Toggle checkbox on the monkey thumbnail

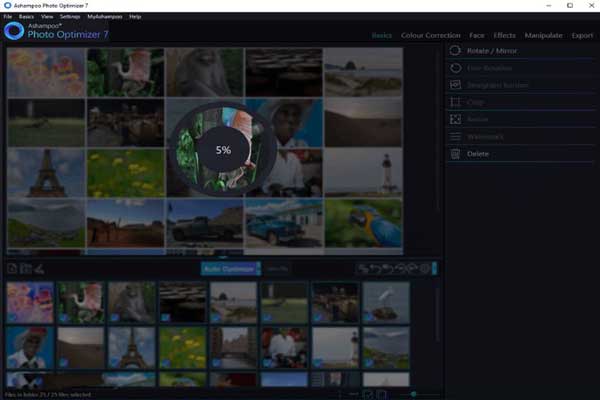[x=114, y=317]
